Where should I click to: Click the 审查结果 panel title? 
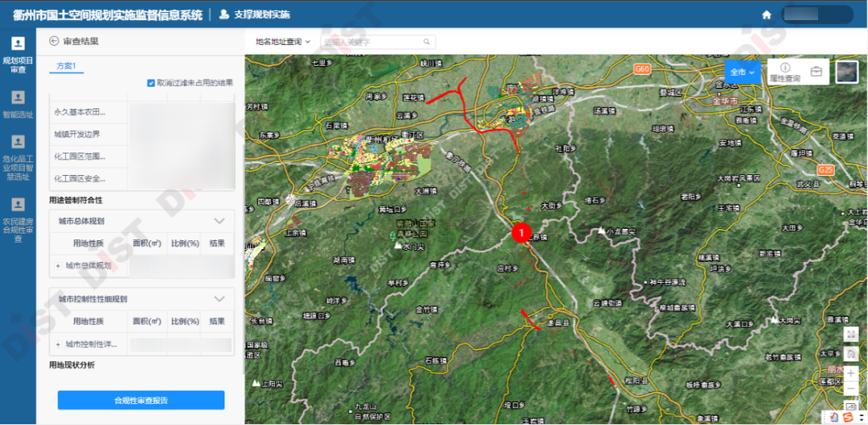coord(81,41)
